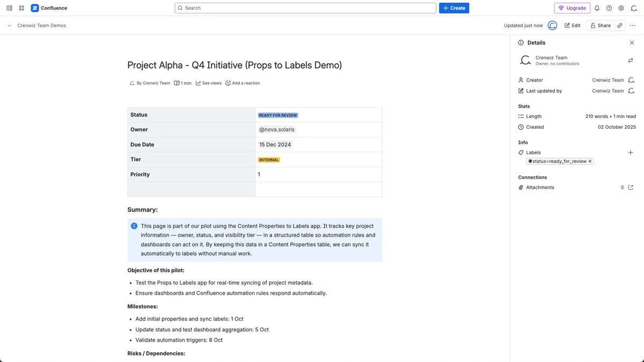644x362 pixels.
Task: Click the INTERNAL tier lozenge
Action: click(269, 160)
